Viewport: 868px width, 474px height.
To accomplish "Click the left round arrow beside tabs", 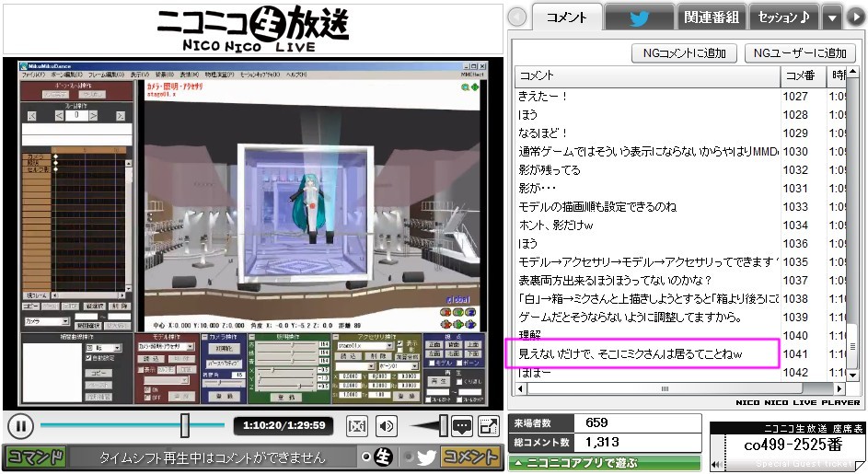I will (517, 17).
